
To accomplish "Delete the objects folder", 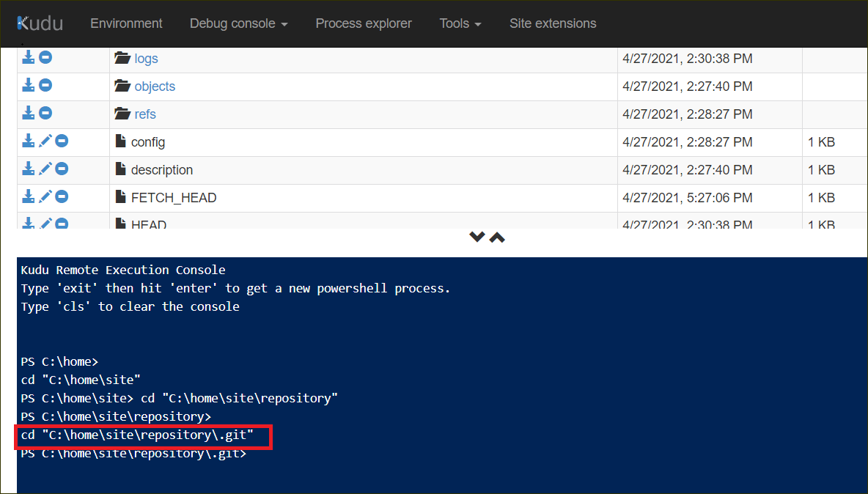I will (x=45, y=84).
